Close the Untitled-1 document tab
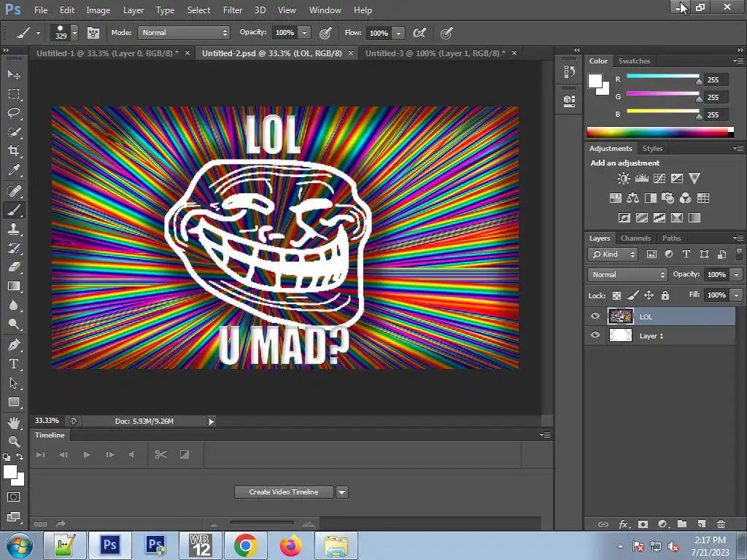Screen dimensions: 747x560 tap(187, 52)
